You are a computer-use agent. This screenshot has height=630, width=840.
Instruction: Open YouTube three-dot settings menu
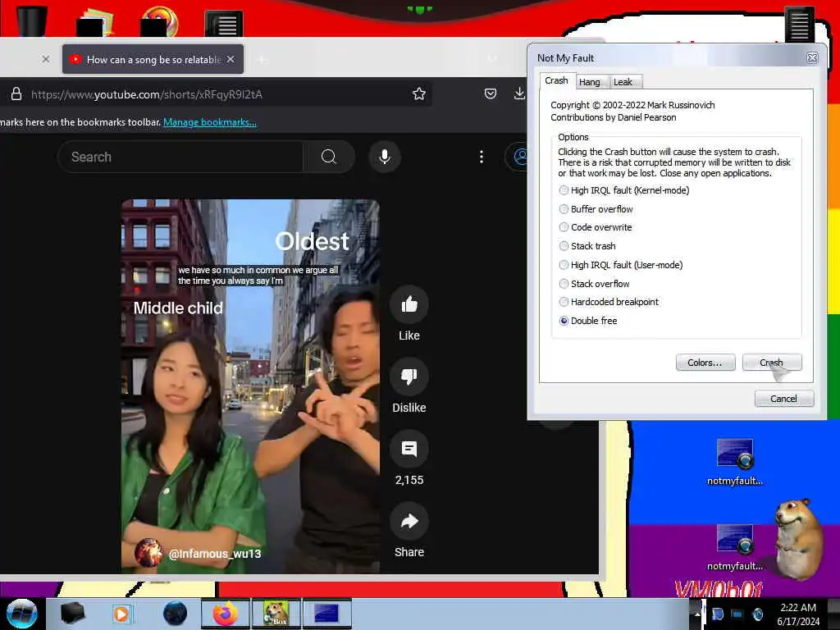pos(481,157)
